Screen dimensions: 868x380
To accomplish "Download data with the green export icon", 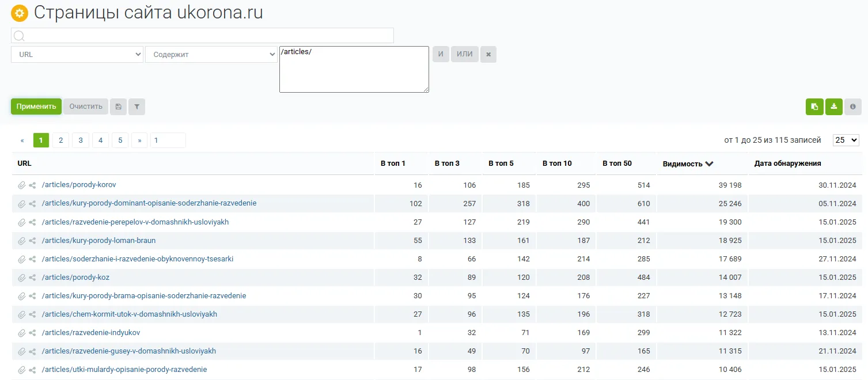I will [x=833, y=107].
